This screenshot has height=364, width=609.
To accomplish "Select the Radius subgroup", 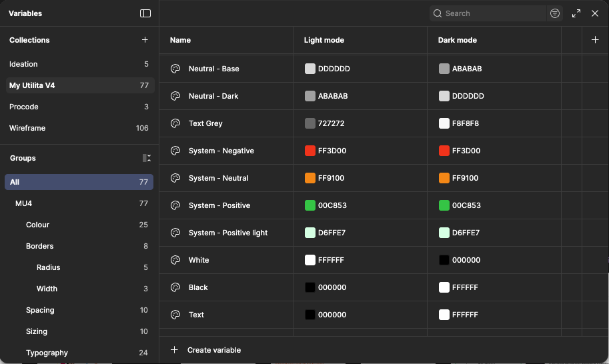I will coord(79,267).
